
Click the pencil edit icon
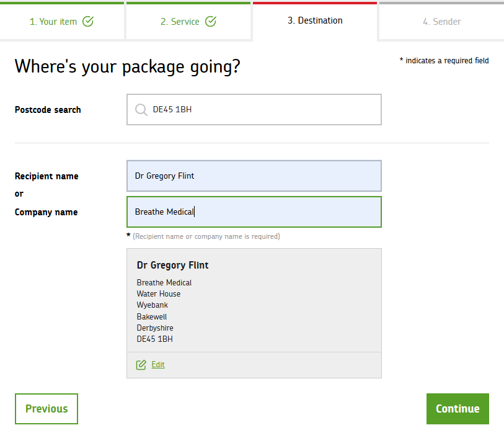click(x=141, y=365)
